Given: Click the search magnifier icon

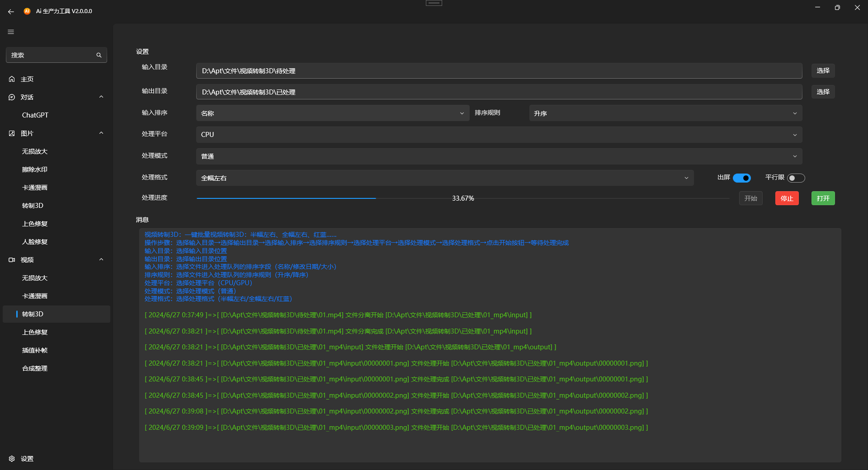Looking at the screenshot, I should (99, 55).
